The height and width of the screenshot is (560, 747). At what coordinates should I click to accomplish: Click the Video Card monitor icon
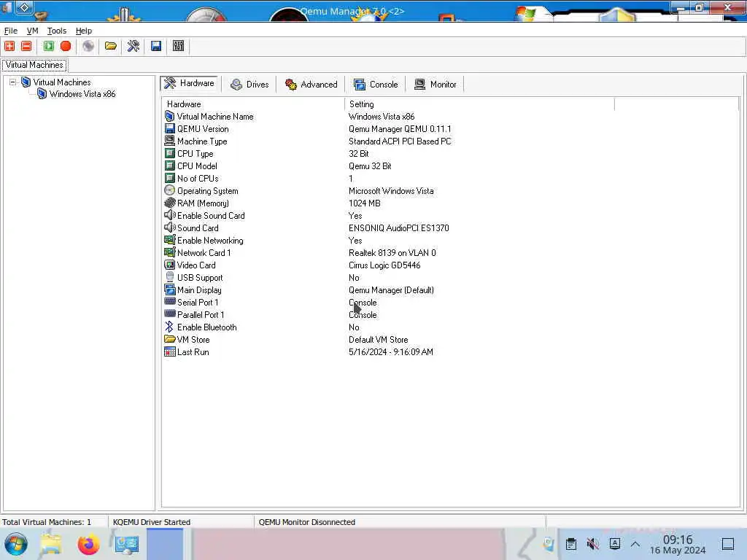coord(169,265)
